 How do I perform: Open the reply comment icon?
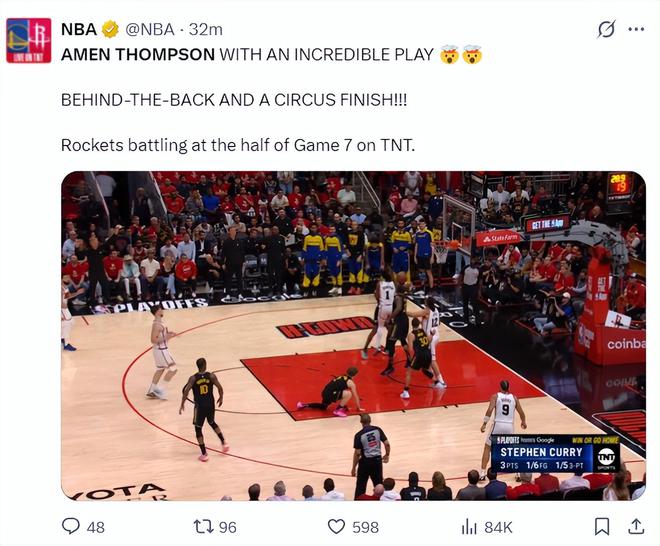coord(71,526)
